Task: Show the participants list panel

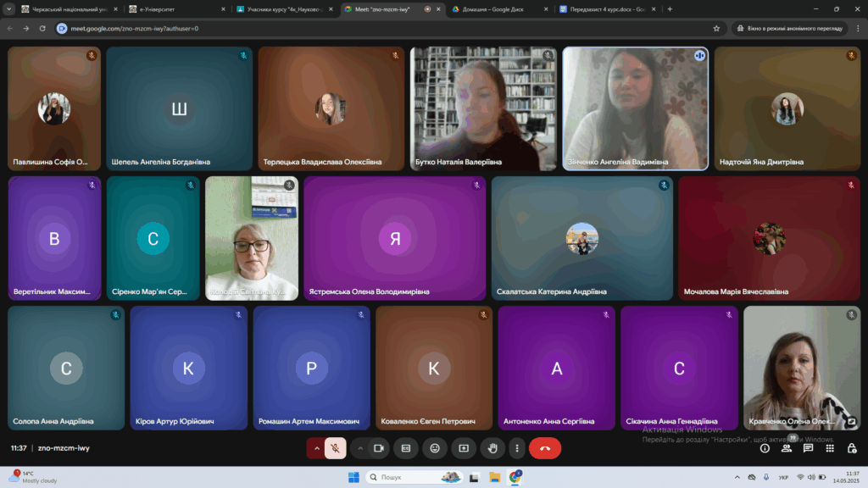Action: pyautogui.click(x=787, y=448)
